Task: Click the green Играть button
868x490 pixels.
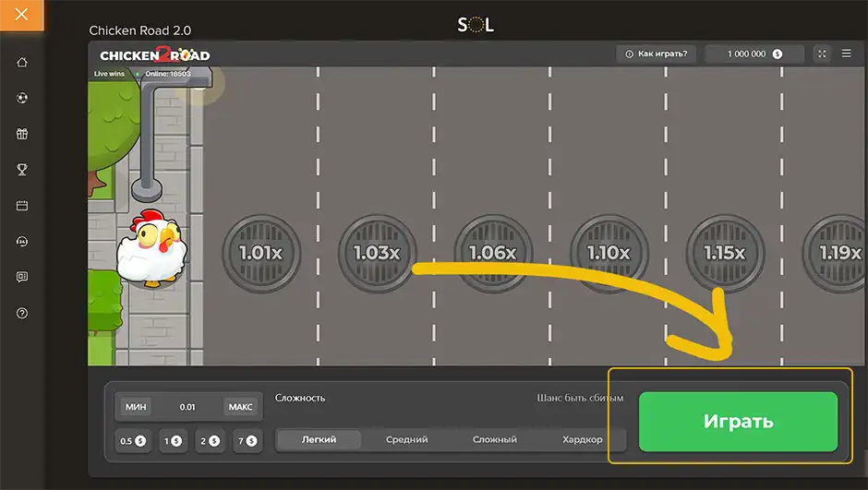Action: pyautogui.click(x=739, y=422)
